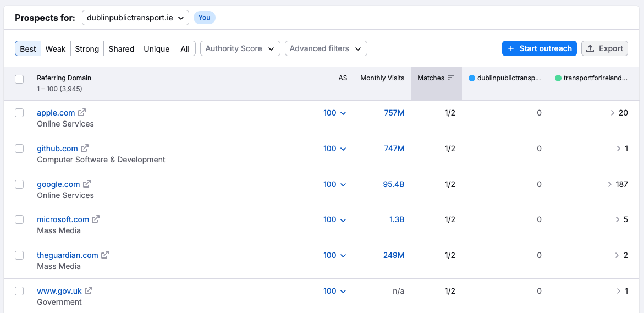Expand 1 backlink for github.com
Viewport: 644px width, 313px height.
coord(622,149)
